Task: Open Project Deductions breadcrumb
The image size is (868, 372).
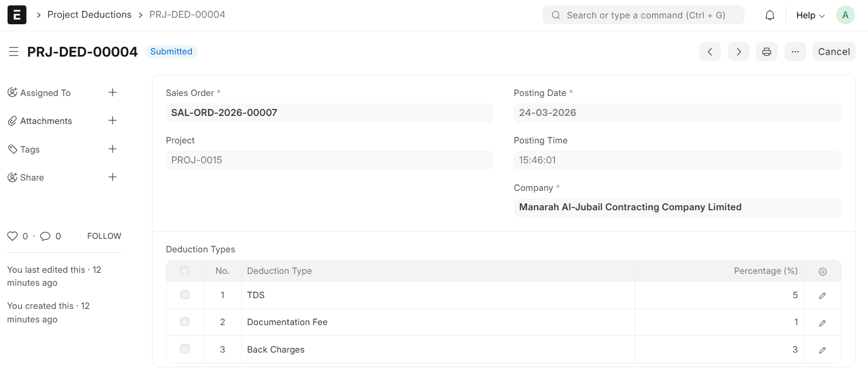Action: click(89, 15)
